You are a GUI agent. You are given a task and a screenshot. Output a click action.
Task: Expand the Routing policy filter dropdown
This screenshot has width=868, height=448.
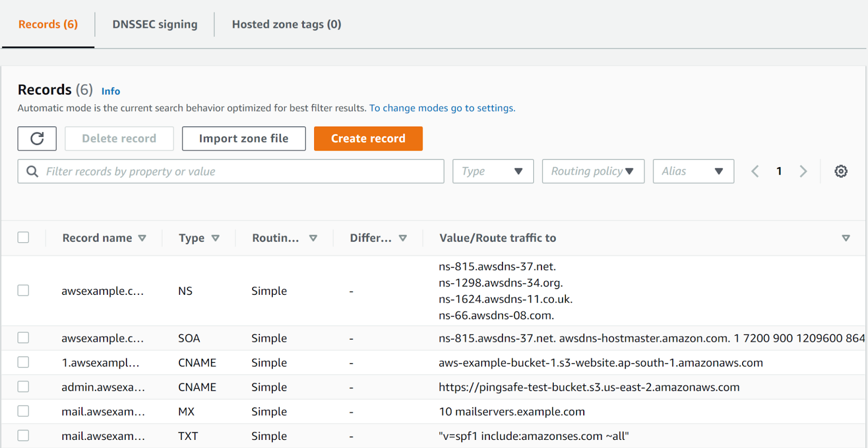(593, 172)
